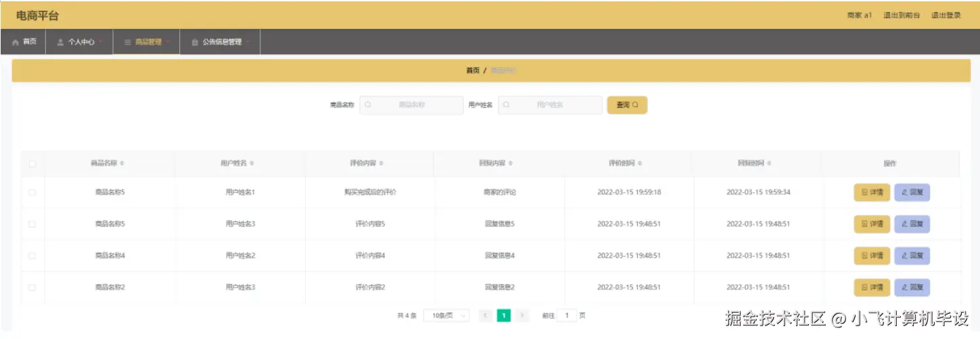
Task: Click 回复 for the 评价内容5 row
Action: [912, 224]
